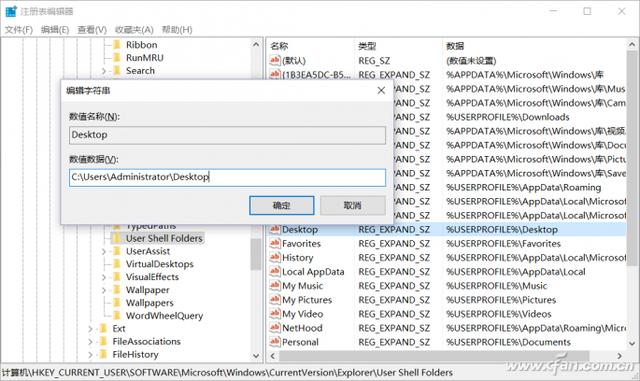Expand the FileAssociations key

click(x=90, y=341)
